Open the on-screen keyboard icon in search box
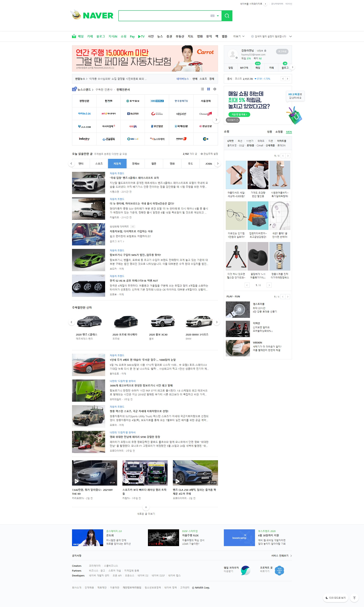This screenshot has width=364, height=607. click(x=212, y=16)
